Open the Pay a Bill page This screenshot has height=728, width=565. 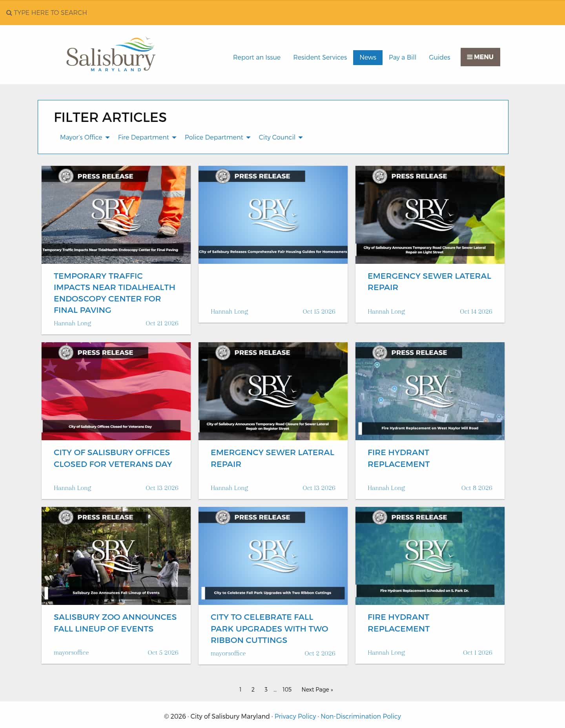click(x=403, y=57)
